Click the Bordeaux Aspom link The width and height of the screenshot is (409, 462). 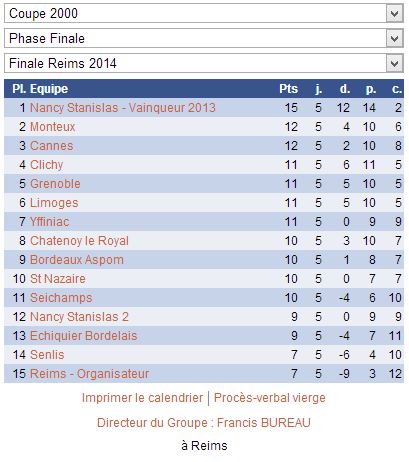[77, 260]
